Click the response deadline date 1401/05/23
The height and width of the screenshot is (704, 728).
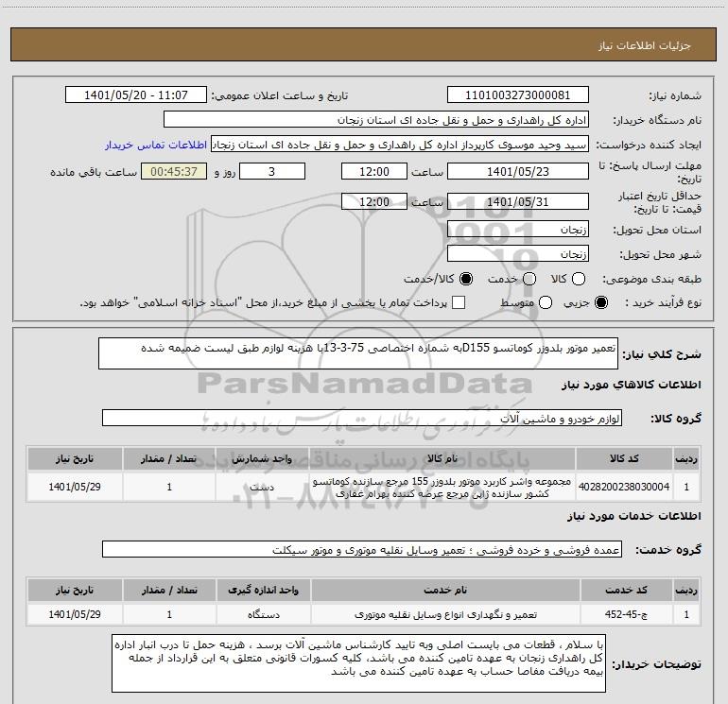coord(518,171)
